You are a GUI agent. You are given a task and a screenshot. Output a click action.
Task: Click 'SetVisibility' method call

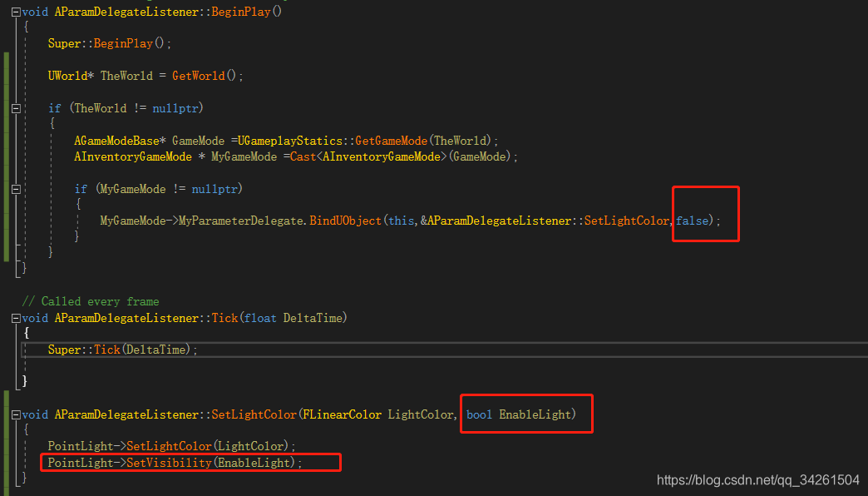click(169, 463)
